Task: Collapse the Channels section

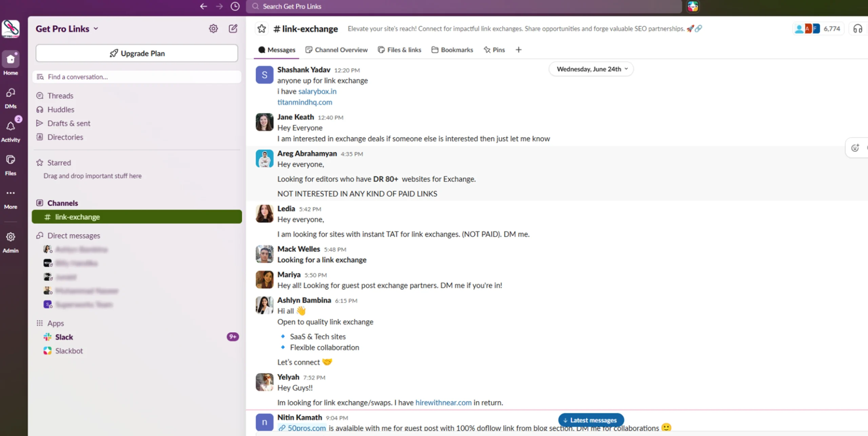Action: pyautogui.click(x=62, y=203)
